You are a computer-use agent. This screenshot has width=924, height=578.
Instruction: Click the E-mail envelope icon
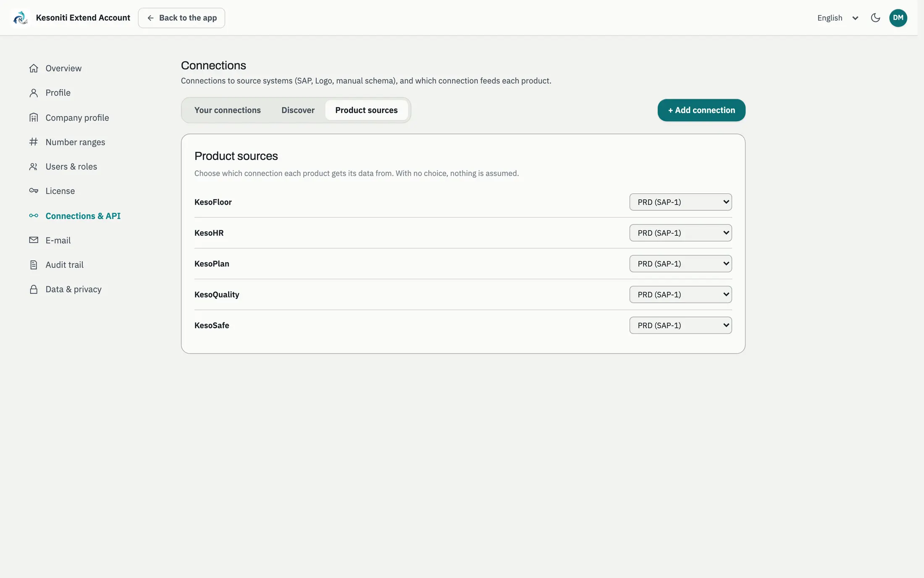coord(34,240)
